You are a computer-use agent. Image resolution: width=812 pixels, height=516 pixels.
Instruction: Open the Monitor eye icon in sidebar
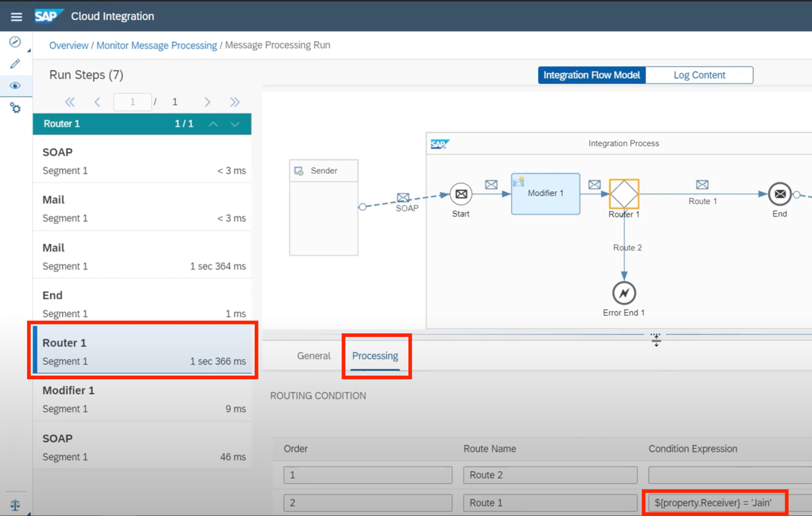pos(15,86)
